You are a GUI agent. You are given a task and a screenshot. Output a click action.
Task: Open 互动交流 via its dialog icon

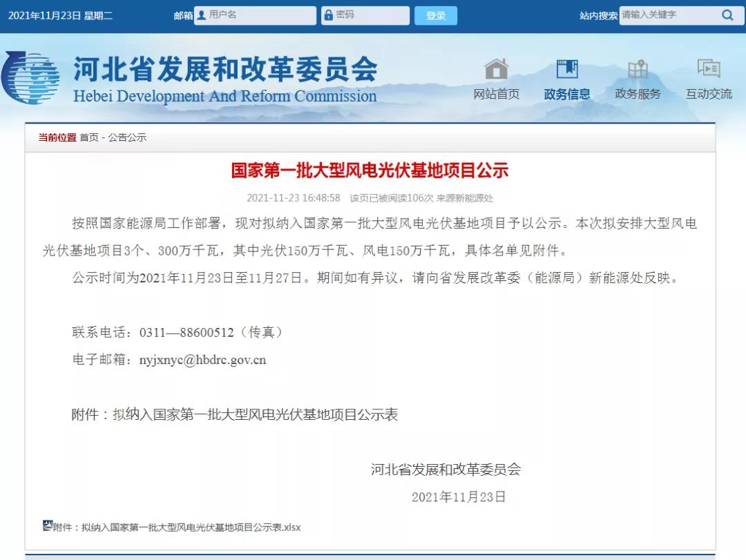[x=709, y=69]
